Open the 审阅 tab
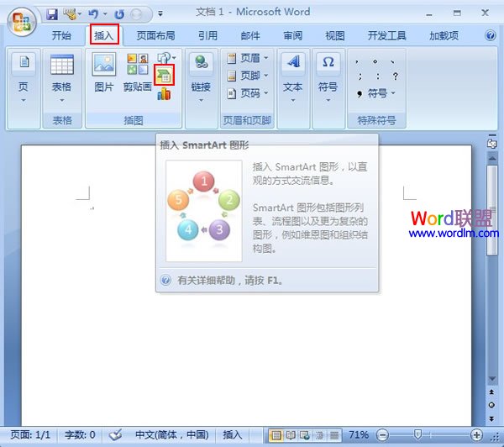This screenshot has width=504, height=447. [x=292, y=35]
